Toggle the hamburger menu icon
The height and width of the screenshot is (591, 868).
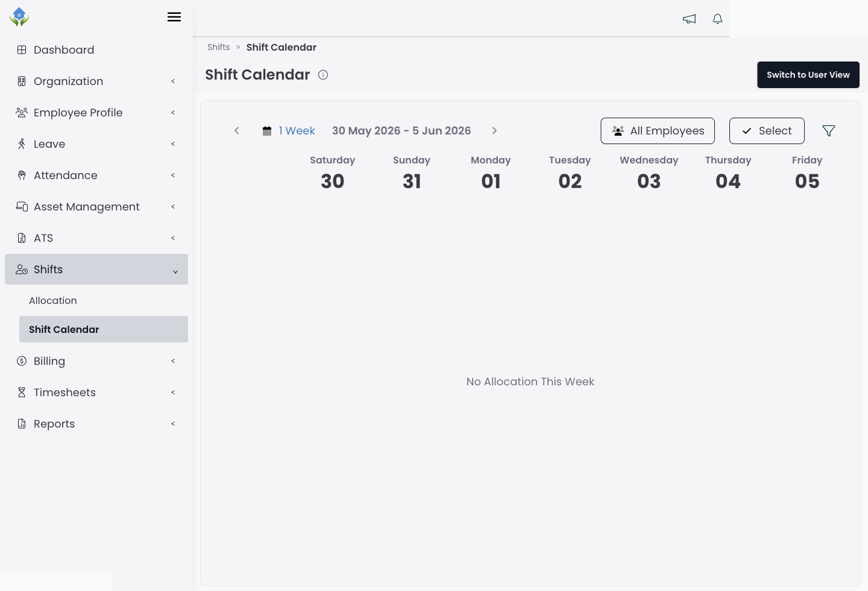(x=174, y=17)
